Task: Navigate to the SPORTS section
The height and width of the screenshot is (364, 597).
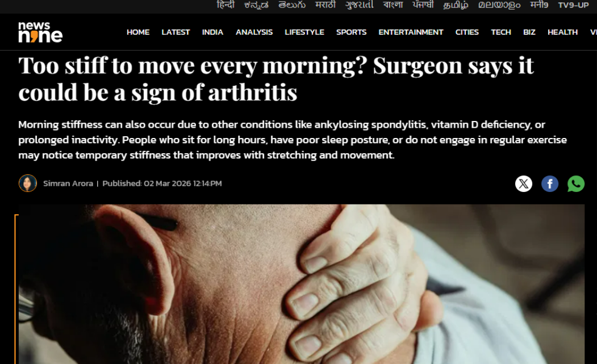Action: (x=351, y=32)
